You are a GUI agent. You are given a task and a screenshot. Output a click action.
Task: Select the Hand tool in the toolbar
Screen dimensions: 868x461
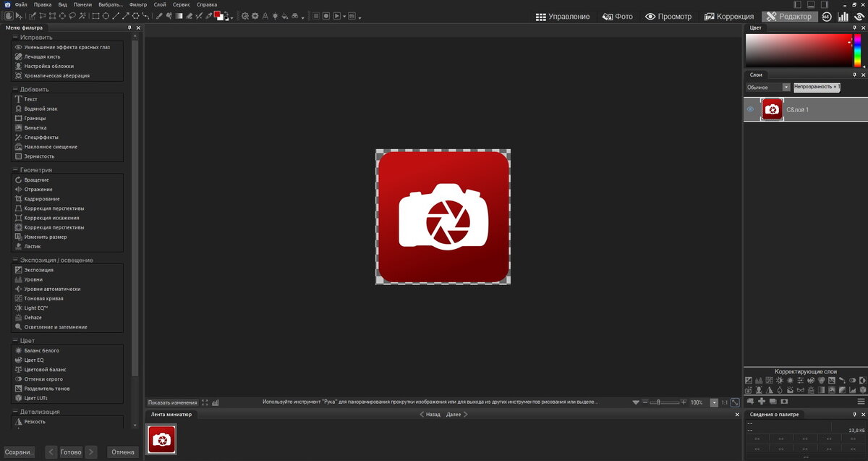pyautogui.click(x=9, y=15)
